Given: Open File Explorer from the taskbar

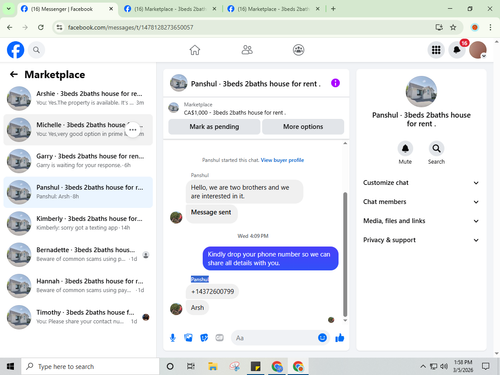Looking at the screenshot, I should click(213, 367).
